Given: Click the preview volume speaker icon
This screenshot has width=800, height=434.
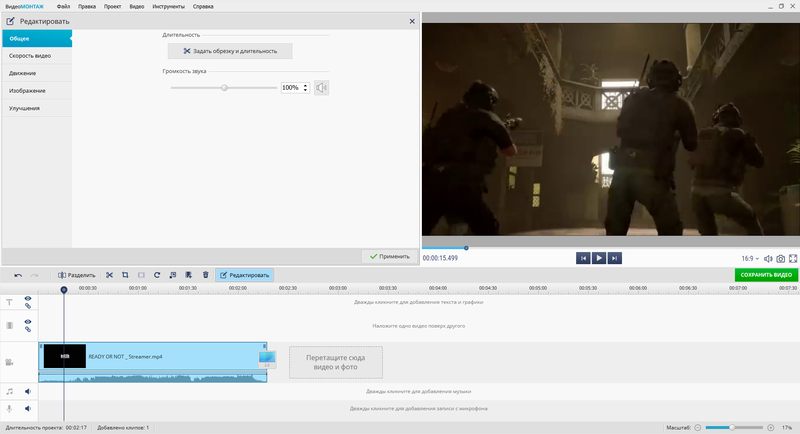Looking at the screenshot, I should click(x=768, y=259).
